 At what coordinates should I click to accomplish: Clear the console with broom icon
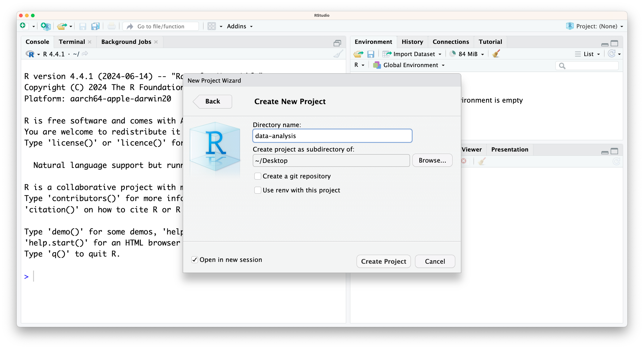338,54
